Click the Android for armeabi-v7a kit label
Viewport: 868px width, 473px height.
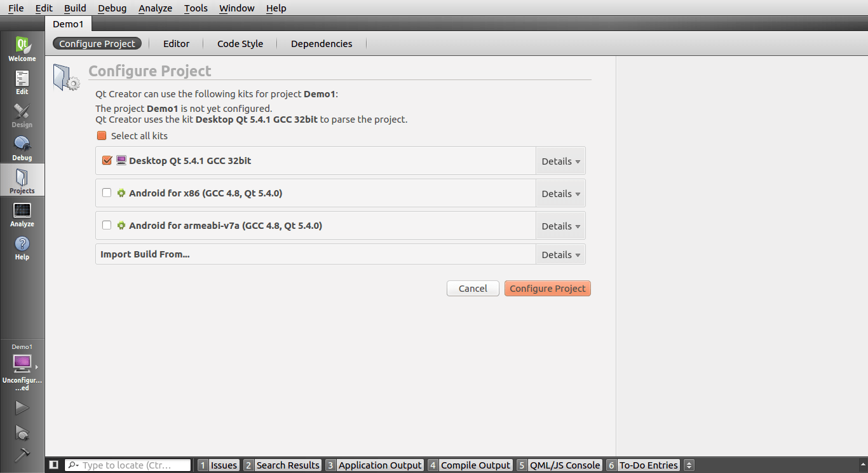pos(226,226)
